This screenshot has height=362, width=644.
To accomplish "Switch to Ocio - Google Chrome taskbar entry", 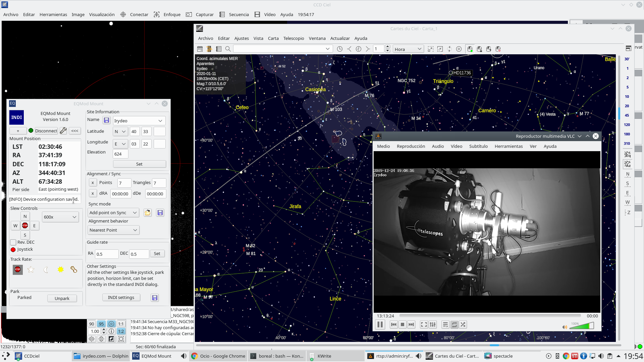I will pos(219,356).
